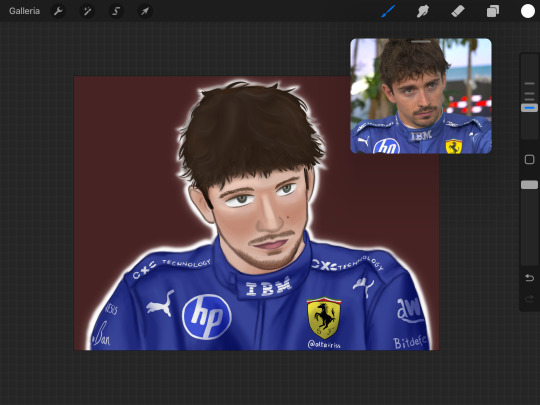Select the Eraser tool

[458, 11]
